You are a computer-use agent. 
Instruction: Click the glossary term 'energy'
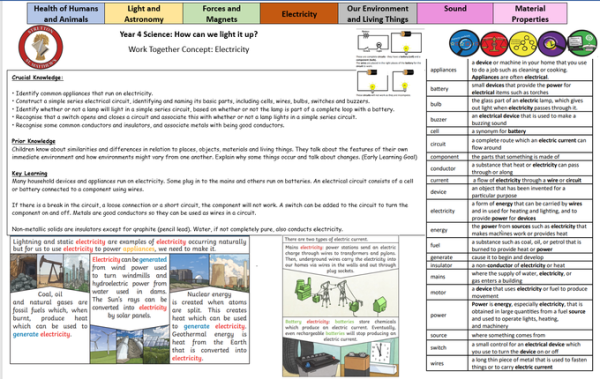pyautogui.click(x=439, y=230)
